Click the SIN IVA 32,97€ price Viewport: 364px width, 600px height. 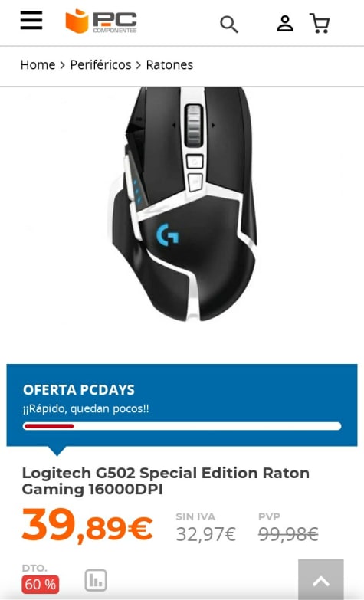pos(206,534)
